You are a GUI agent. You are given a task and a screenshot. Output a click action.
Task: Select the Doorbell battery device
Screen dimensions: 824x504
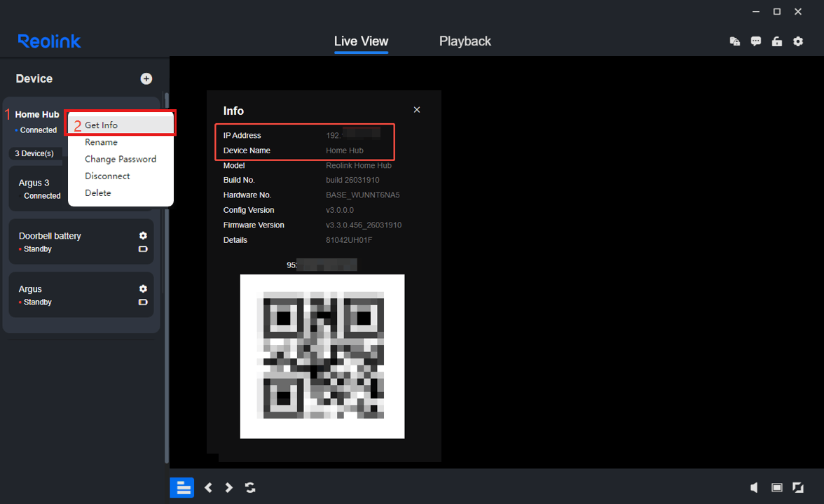coord(81,241)
